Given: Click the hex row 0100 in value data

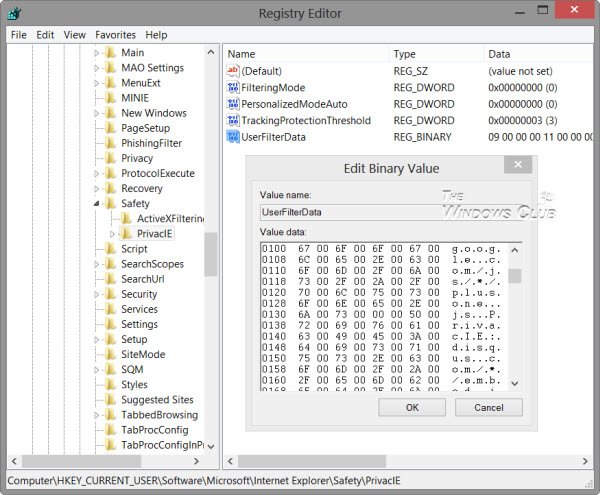Looking at the screenshot, I should point(381,249).
